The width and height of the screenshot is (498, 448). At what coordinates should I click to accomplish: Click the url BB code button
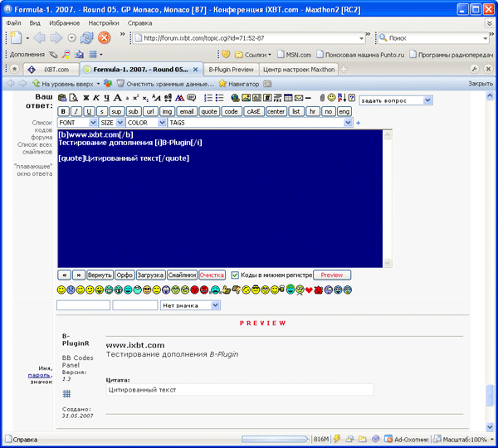[x=150, y=111]
